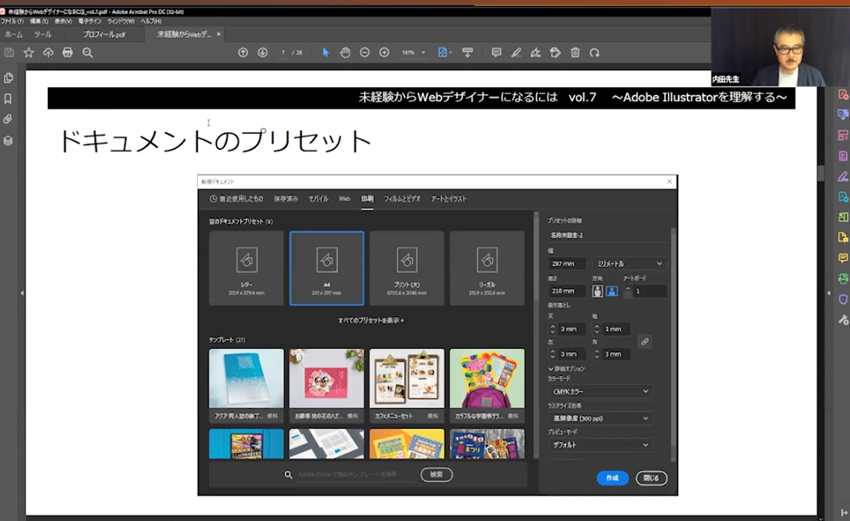Click the trash delete icon in toolbar
Viewport: 850px width, 521px height.
575,53
